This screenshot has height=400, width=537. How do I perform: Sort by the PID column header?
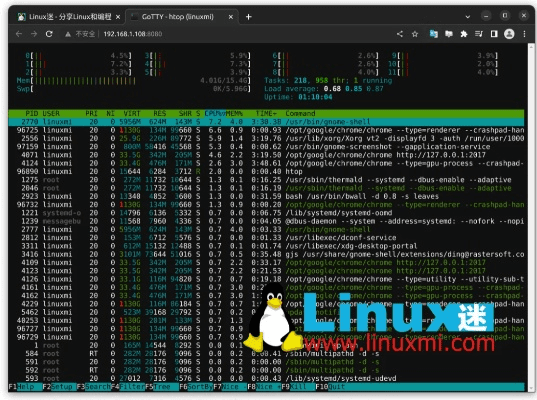tap(32, 113)
